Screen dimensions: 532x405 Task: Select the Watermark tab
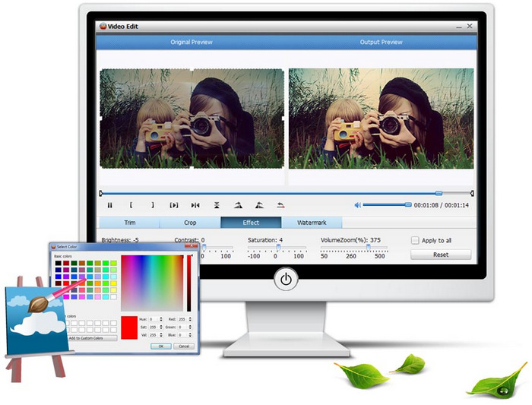(311, 223)
